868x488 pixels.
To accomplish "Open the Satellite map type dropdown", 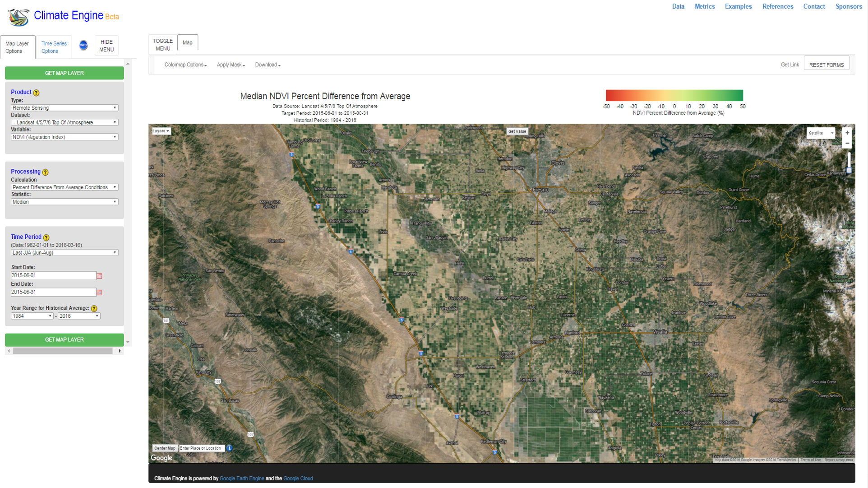I will pos(821,133).
